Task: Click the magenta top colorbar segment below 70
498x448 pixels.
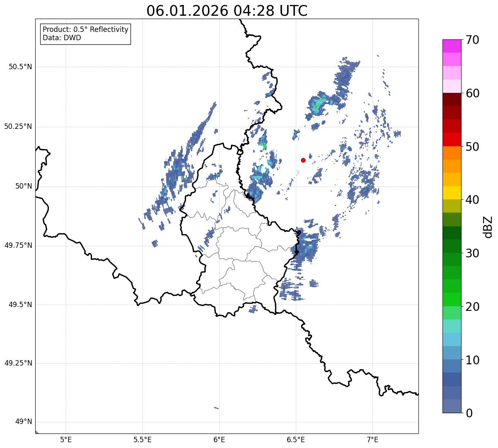Action: point(452,46)
